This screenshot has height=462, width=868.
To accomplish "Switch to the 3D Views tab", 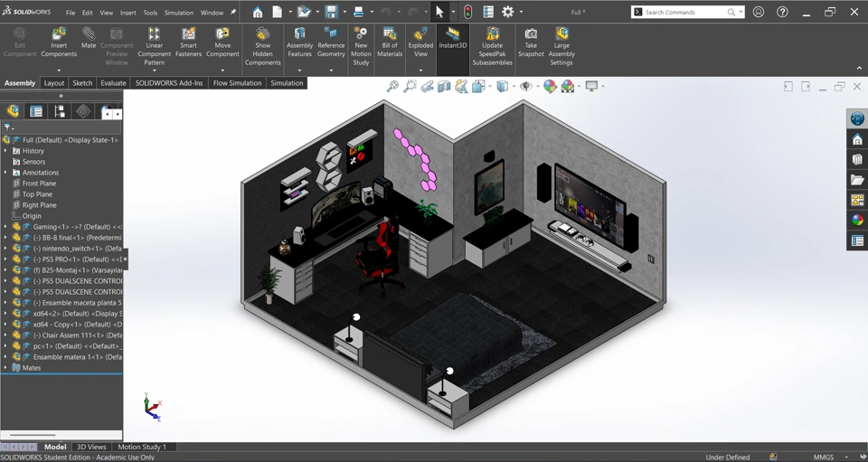I will pos(91,447).
